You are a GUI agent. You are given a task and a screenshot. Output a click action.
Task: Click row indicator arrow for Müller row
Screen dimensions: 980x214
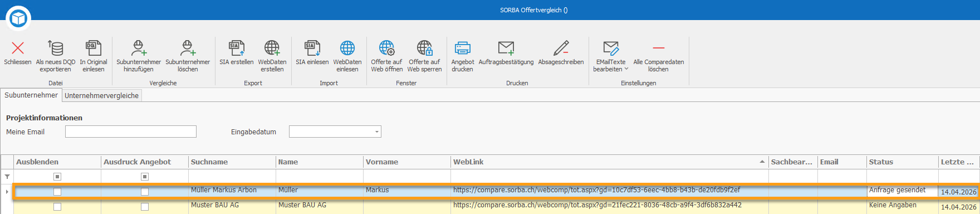pos(7,191)
